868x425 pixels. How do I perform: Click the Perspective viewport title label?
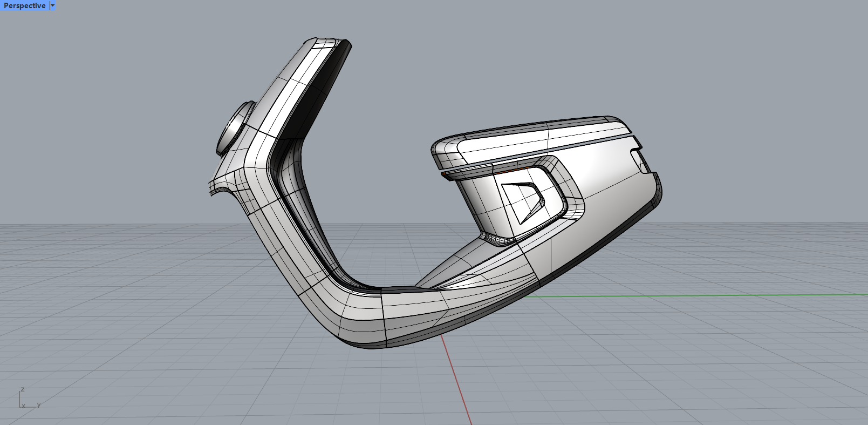coord(24,5)
